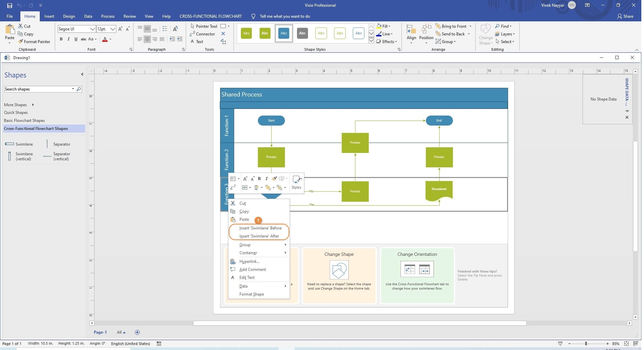Image resolution: width=644 pixels, height=350 pixels.
Task: Click the Share button
Action: pyautogui.click(x=625, y=16)
